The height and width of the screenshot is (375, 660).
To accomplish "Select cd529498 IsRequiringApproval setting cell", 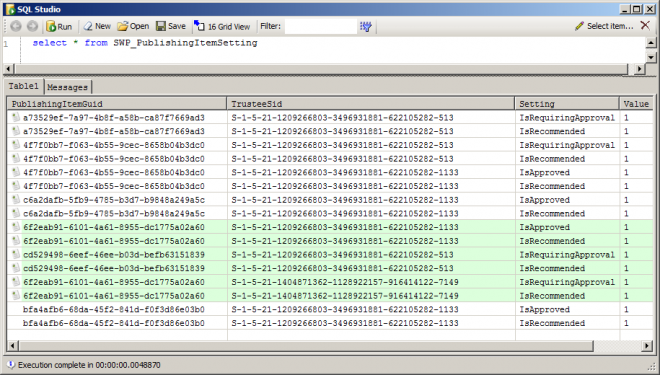I will [x=567, y=255].
